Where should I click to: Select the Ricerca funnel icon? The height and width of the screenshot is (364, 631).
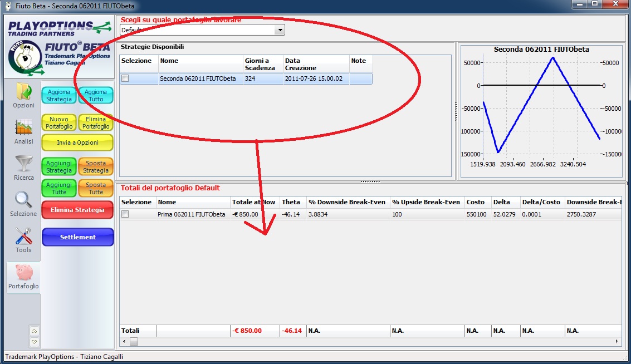[23, 164]
